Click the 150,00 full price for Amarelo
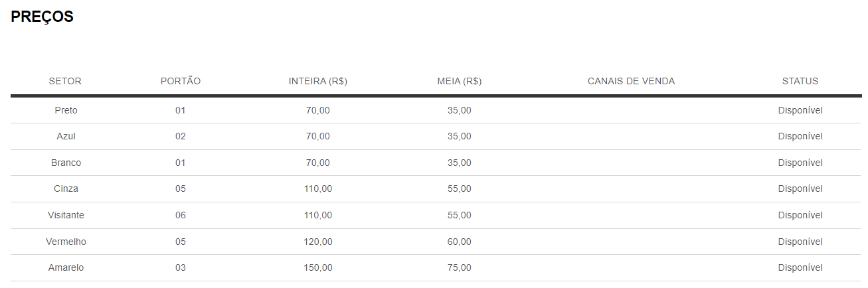The width and height of the screenshot is (868, 288). click(318, 267)
